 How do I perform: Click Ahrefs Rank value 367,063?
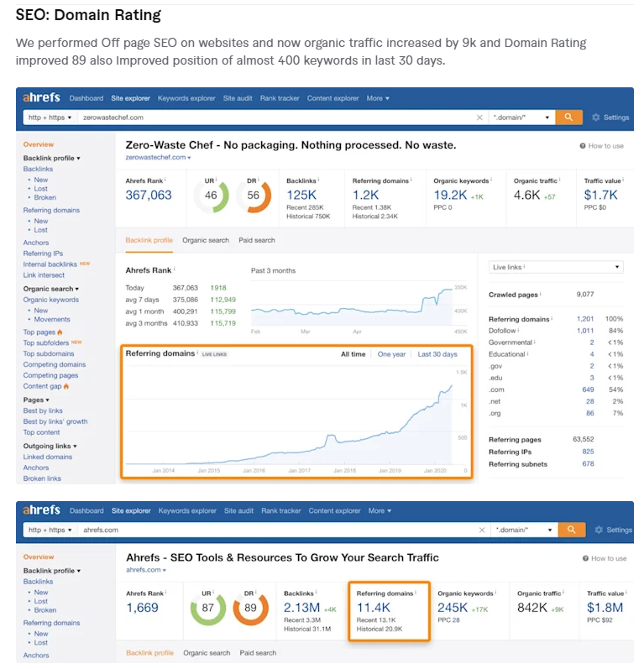(149, 195)
